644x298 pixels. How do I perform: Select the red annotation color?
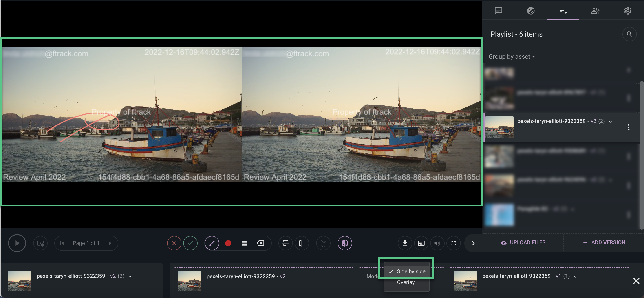(x=228, y=243)
